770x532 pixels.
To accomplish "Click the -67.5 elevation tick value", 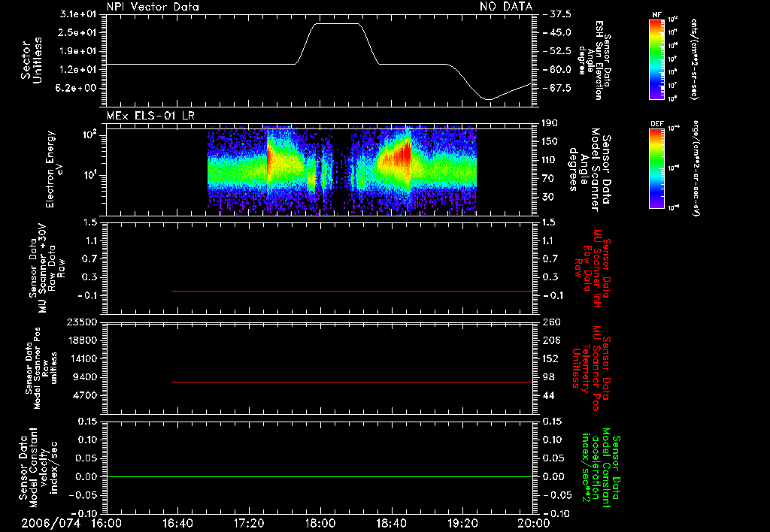I will point(557,88).
